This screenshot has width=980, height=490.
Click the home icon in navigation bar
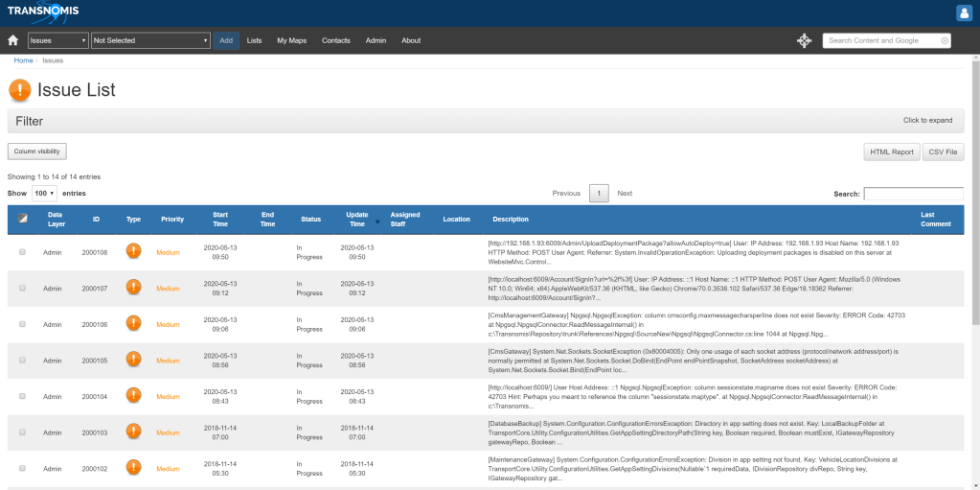coord(13,40)
